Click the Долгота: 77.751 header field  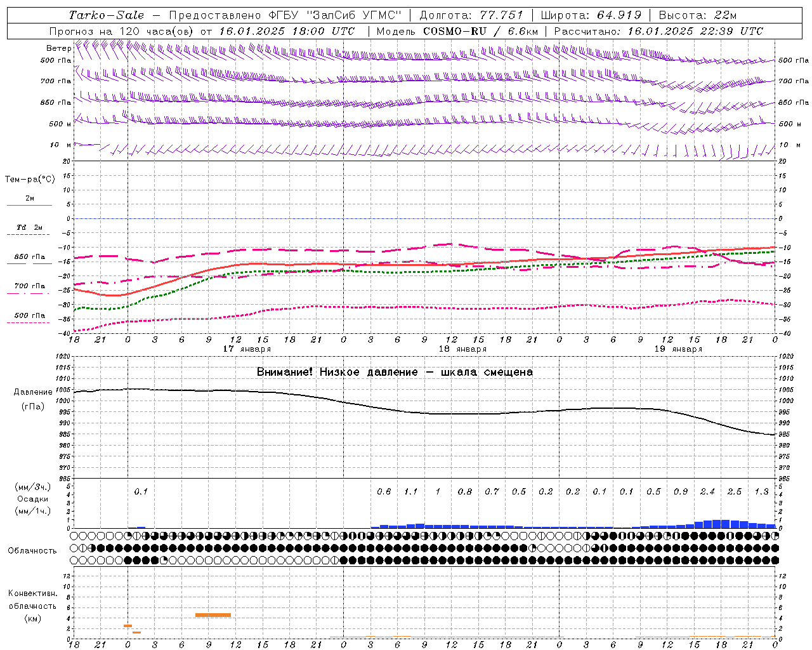pyautogui.click(x=471, y=15)
